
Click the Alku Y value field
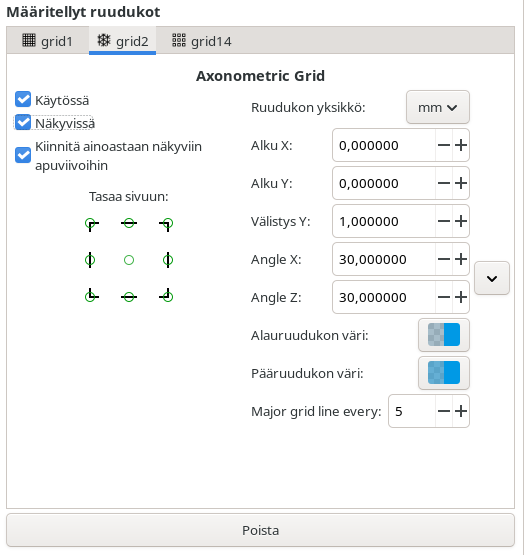click(x=384, y=183)
